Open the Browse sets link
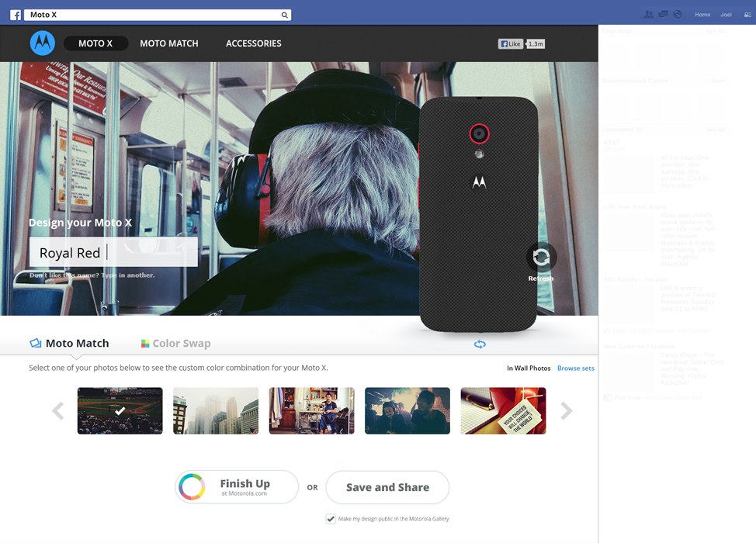The height and width of the screenshot is (543, 756). [x=576, y=368]
